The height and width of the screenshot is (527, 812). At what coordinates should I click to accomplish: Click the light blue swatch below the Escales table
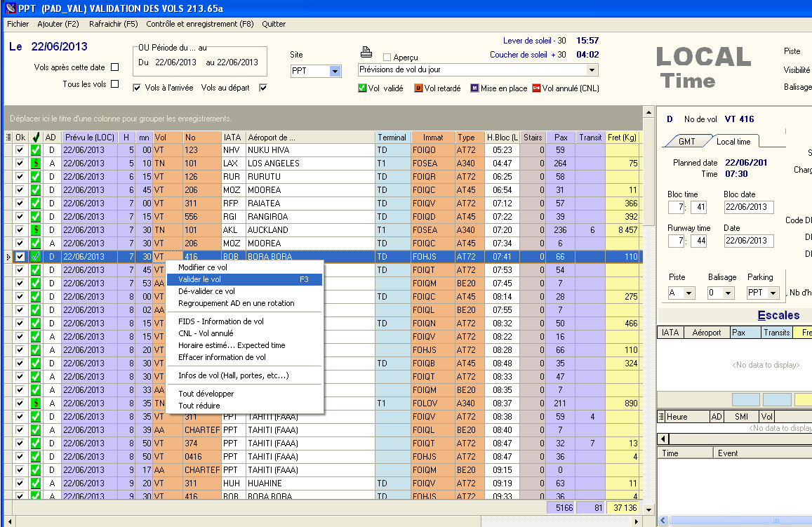pyautogui.click(x=745, y=400)
